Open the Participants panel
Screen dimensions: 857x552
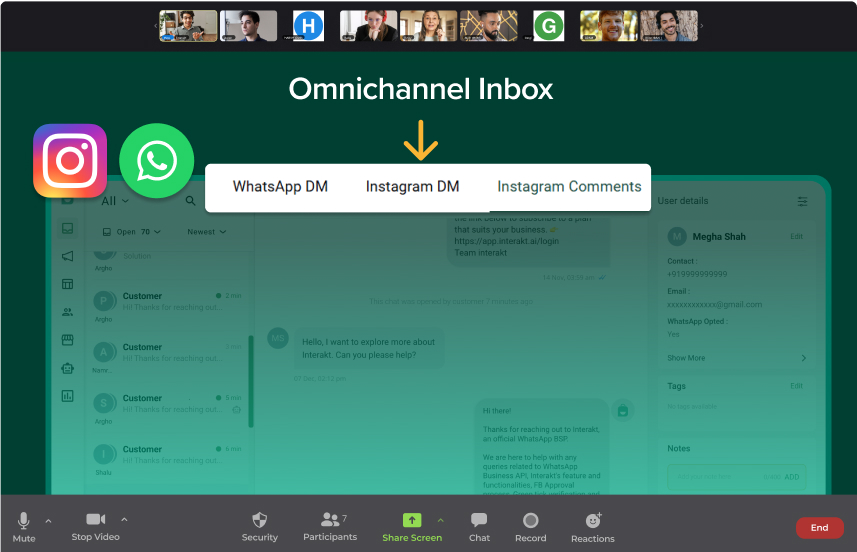330,527
